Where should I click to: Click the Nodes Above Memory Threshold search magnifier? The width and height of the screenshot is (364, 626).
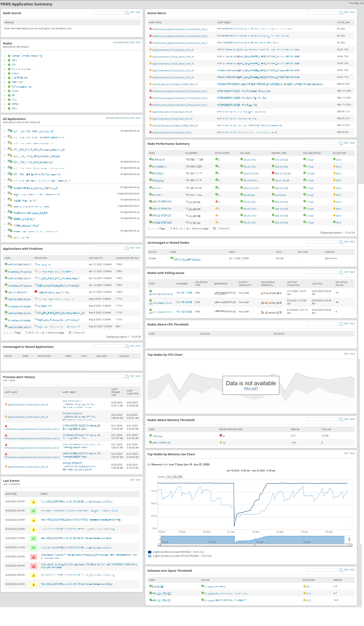click(x=341, y=420)
